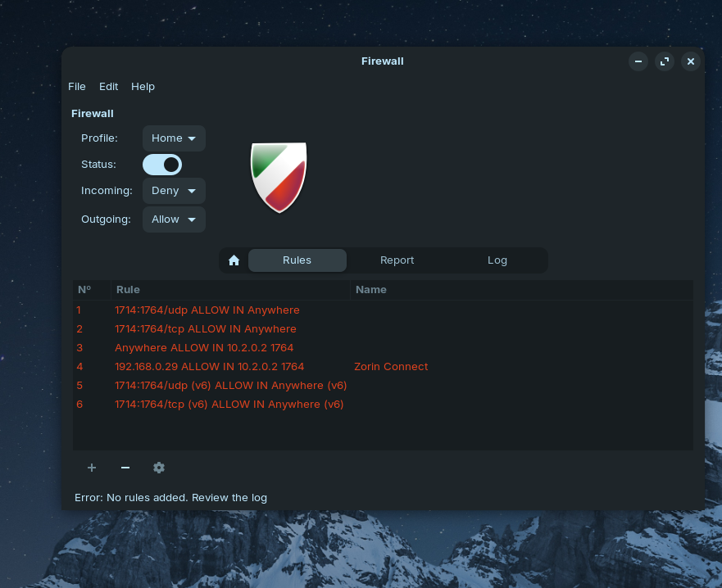The height and width of the screenshot is (588, 722).
Task: Select rule 1714:1764/tcp ALLOW IN Anywhere
Action: (383, 329)
